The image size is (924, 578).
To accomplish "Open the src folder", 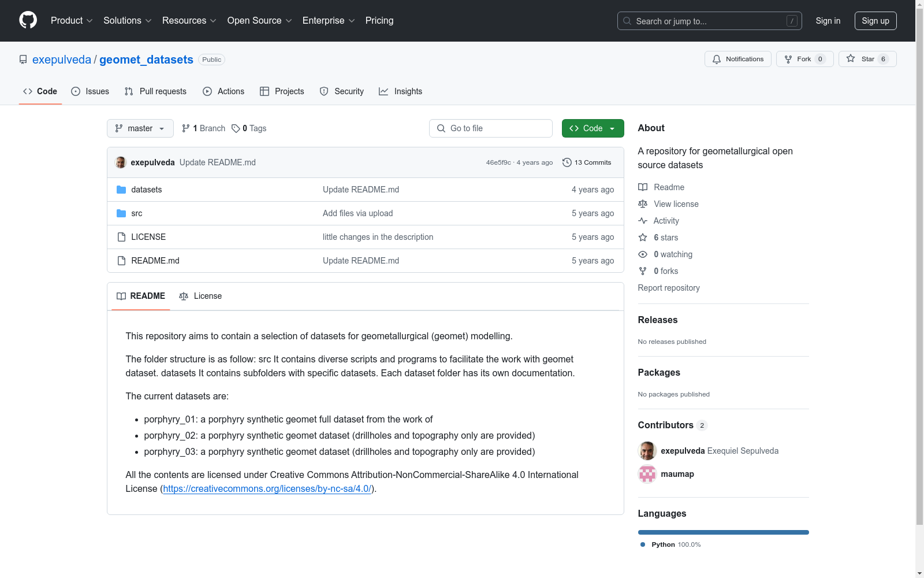I will [137, 213].
